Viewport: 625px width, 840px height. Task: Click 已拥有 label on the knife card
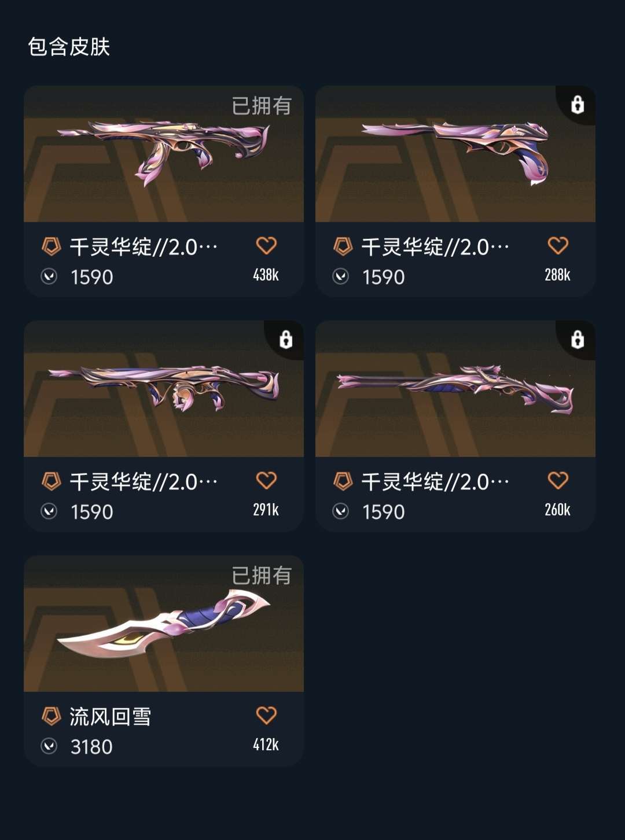pos(262,576)
